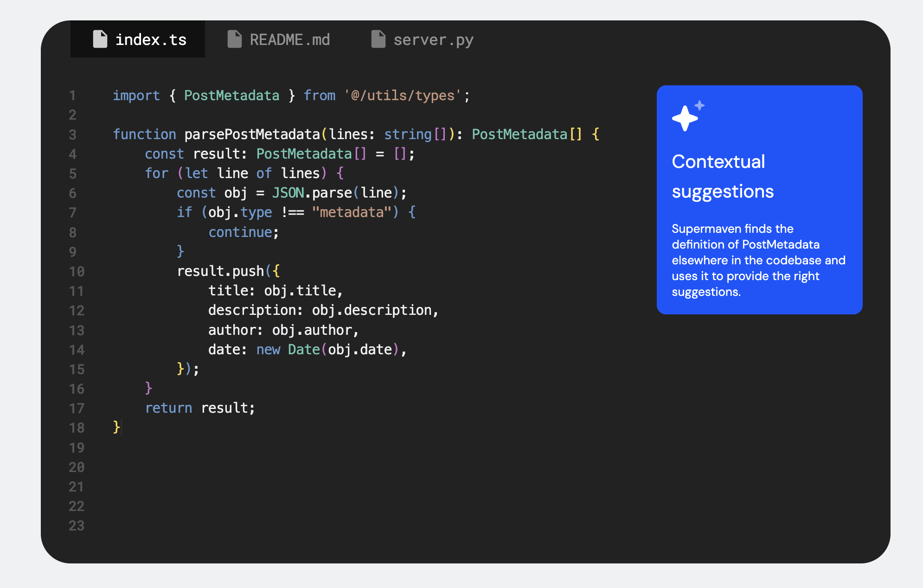Click the 'description: obj.description,' line

(323, 310)
